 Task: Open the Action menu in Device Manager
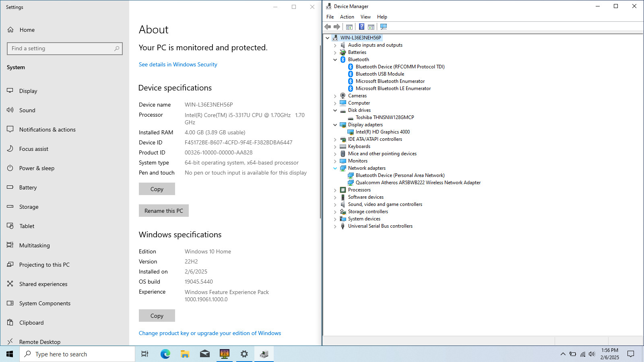coord(347,17)
